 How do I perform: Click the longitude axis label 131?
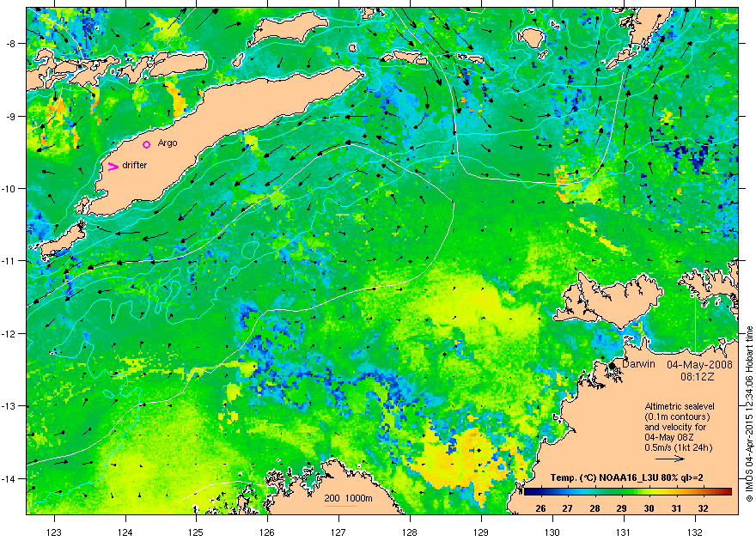click(x=624, y=532)
